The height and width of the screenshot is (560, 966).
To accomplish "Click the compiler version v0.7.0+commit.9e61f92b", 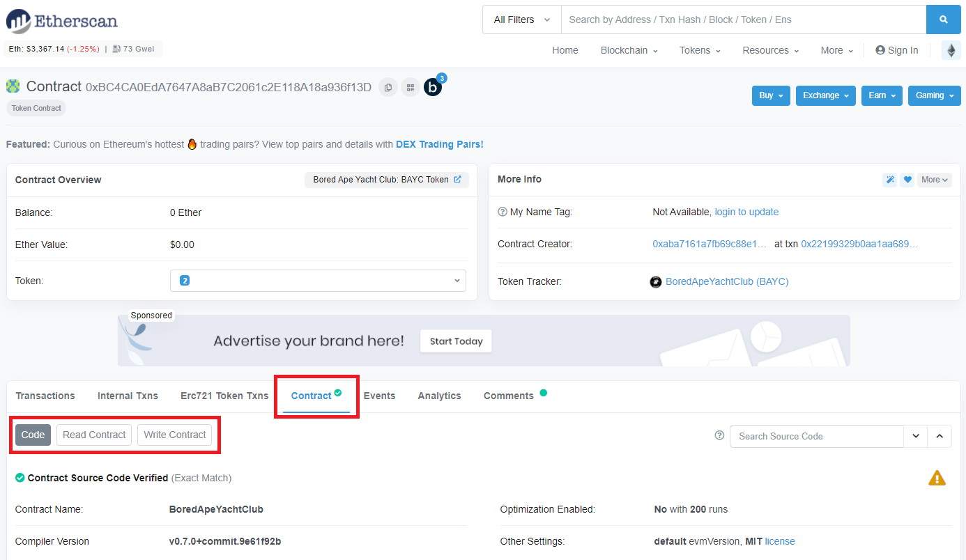I will (x=225, y=541).
